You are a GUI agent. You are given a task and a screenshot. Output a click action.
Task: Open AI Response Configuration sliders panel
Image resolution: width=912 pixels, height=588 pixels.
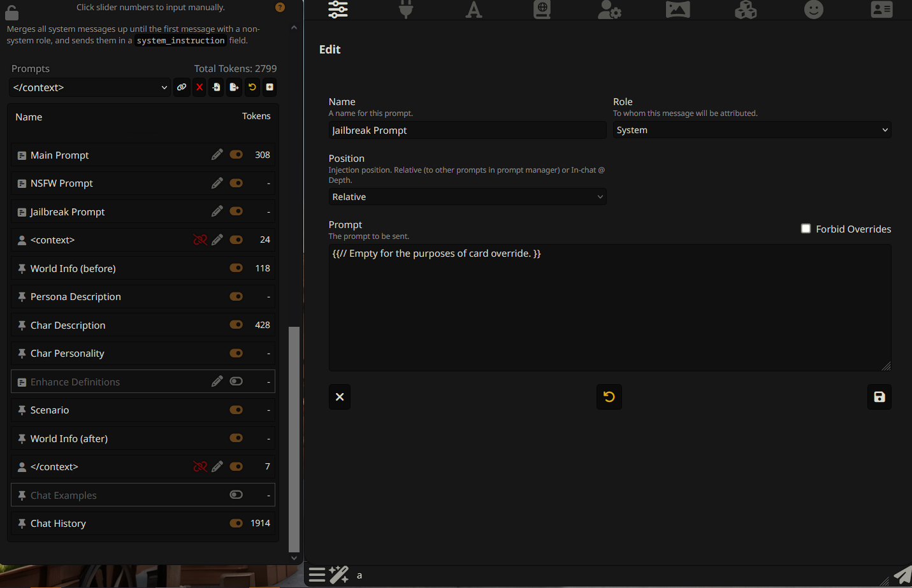point(338,9)
